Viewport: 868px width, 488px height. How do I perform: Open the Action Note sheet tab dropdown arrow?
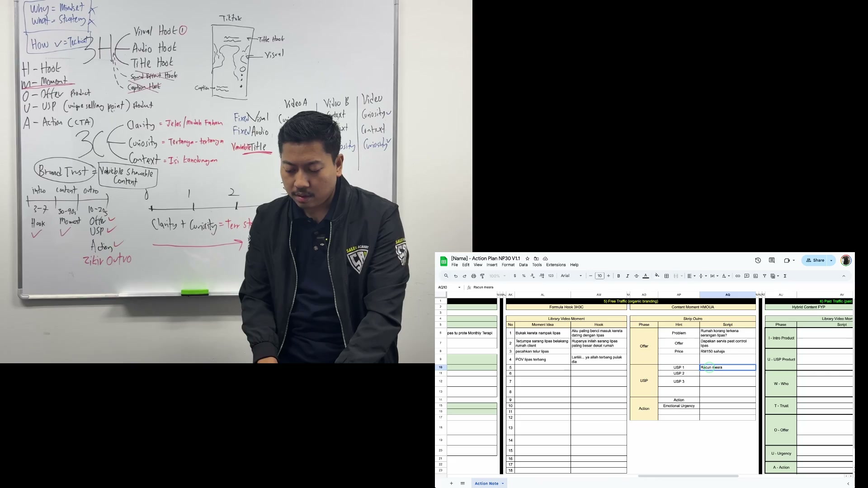pyautogui.click(x=503, y=483)
